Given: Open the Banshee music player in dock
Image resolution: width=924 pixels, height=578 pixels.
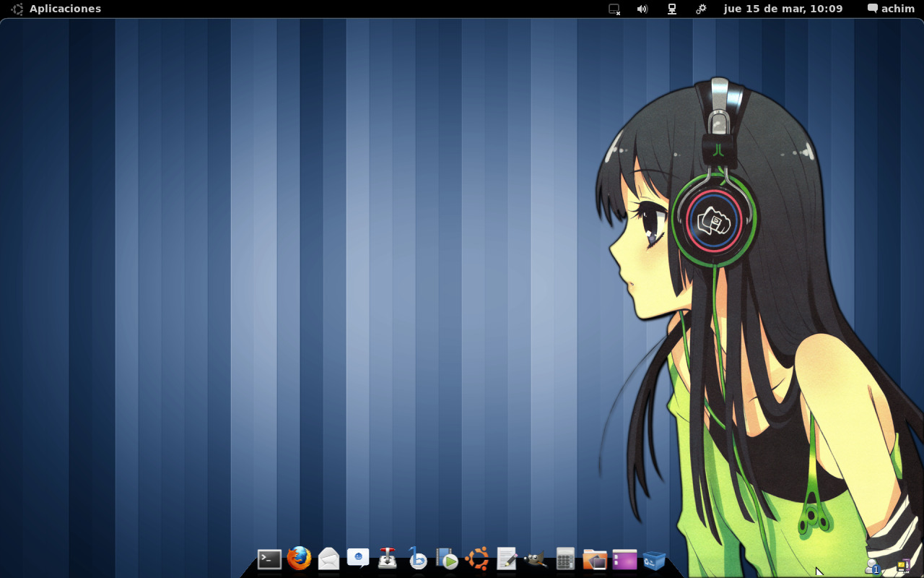Looking at the screenshot, I should (x=417, y=558).
